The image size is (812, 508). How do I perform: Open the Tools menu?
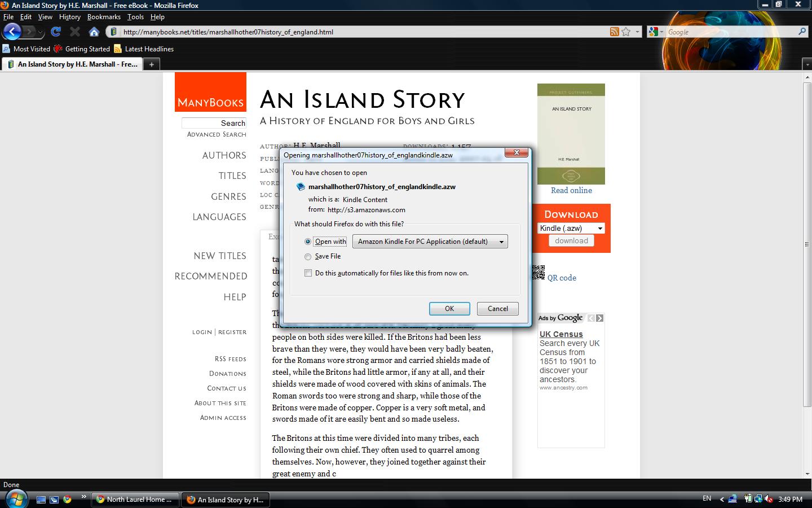click(x=135, y=17)
